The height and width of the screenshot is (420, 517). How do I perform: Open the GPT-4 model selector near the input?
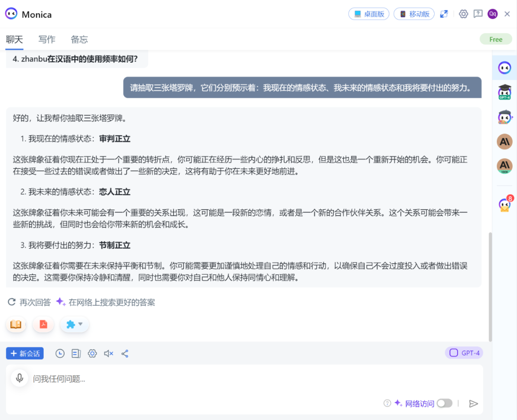pyautogui.click(x=464, y=353)
